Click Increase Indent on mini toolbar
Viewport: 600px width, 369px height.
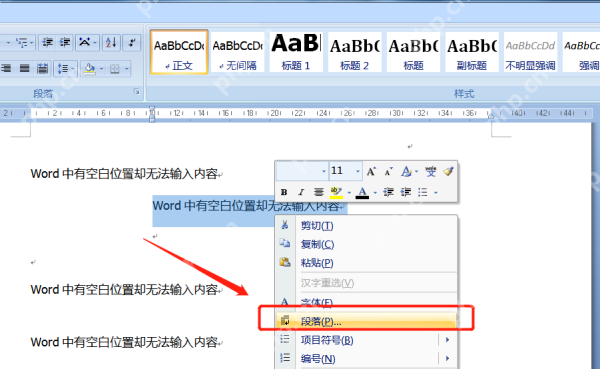(406, 192)
